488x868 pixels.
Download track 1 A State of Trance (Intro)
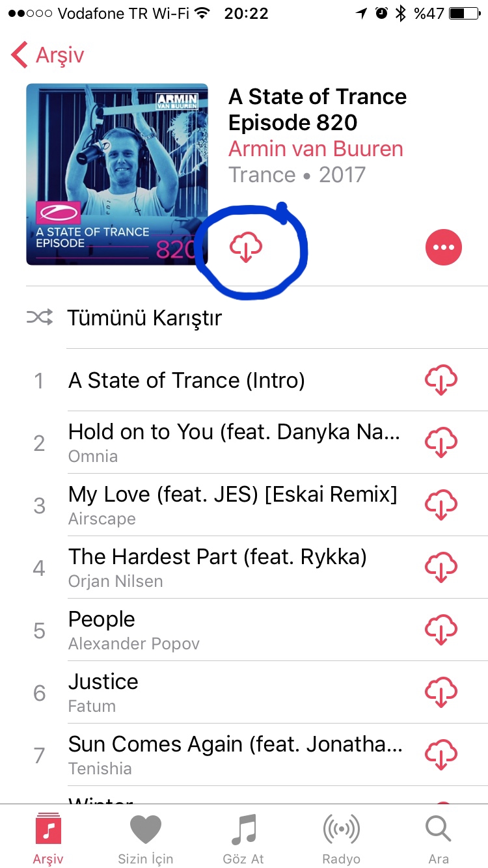pos(441,380)
